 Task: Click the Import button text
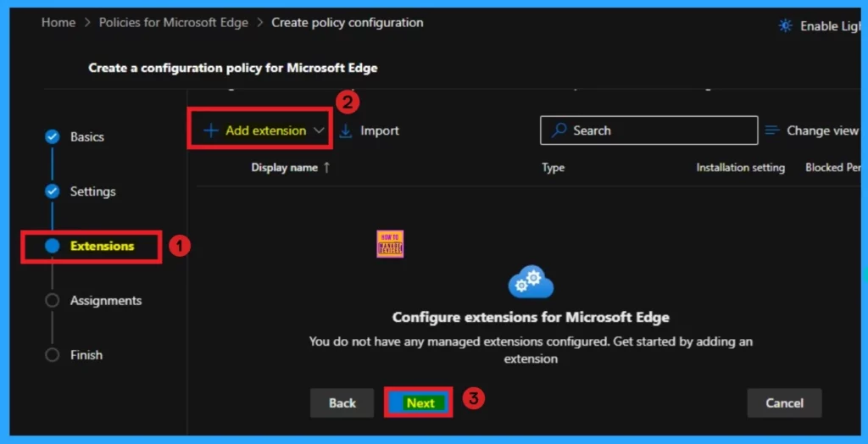[x=380, y=130]
